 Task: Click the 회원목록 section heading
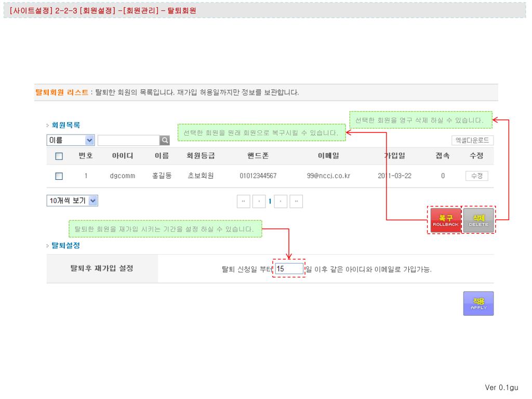click(x=66, y=125)
